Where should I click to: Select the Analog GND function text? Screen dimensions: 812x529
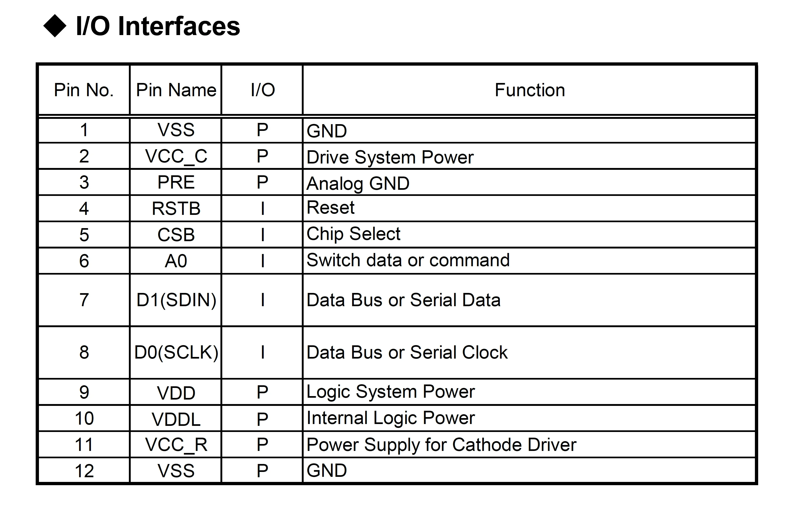click(358, 183)
